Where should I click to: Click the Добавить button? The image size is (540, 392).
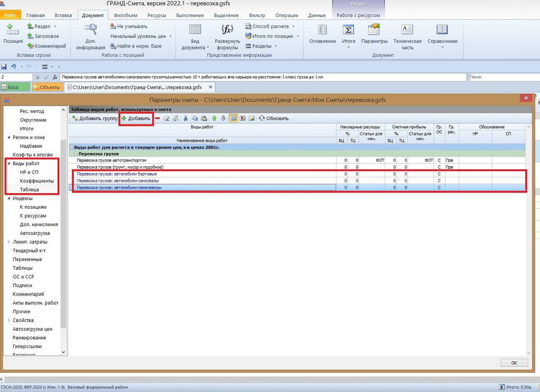[x=136, y=118]
